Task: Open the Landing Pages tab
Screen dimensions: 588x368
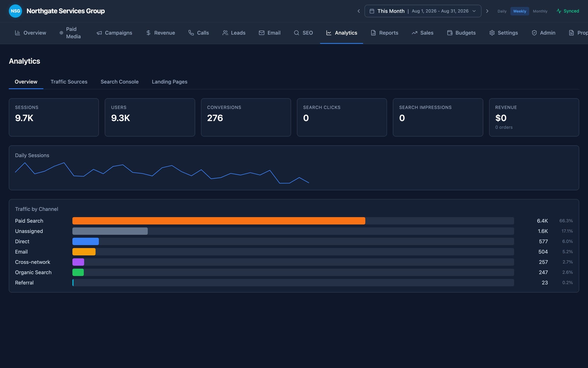Action: (x=170, y=82)
